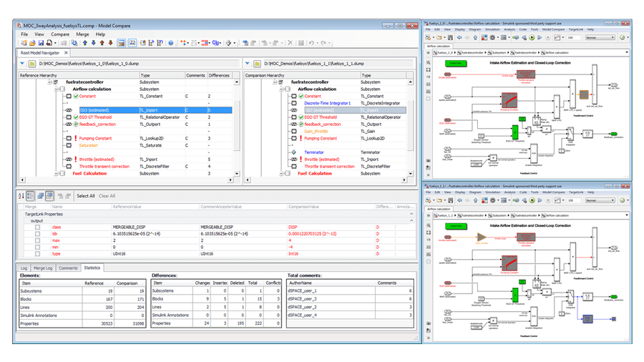Viewport: 644px width, 362px height.
Task: Click the blue down arrow next-difference icon
Action: (x=94, y=43)
